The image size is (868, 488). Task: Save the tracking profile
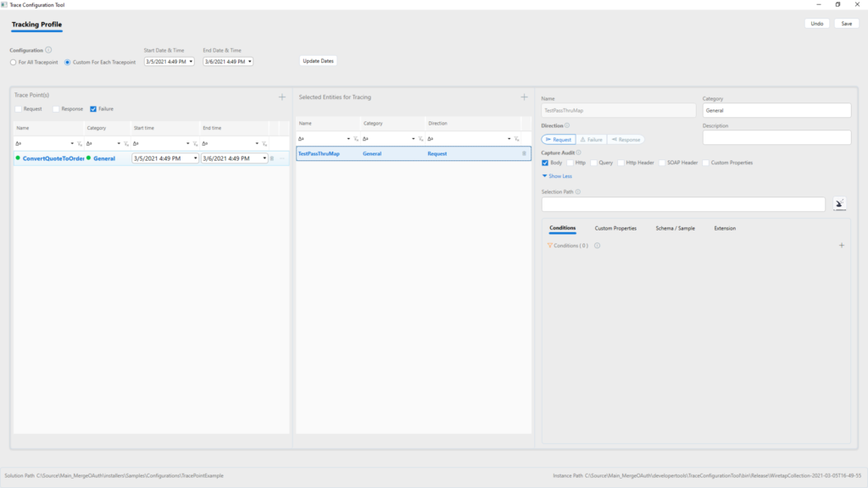pos(845,24)
